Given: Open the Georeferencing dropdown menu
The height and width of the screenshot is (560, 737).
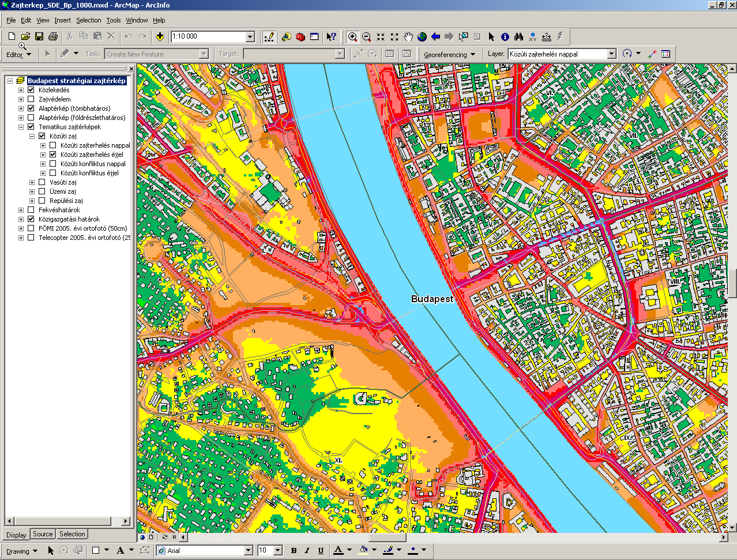Looking at the screenshot, I should (x=450, y=55).
